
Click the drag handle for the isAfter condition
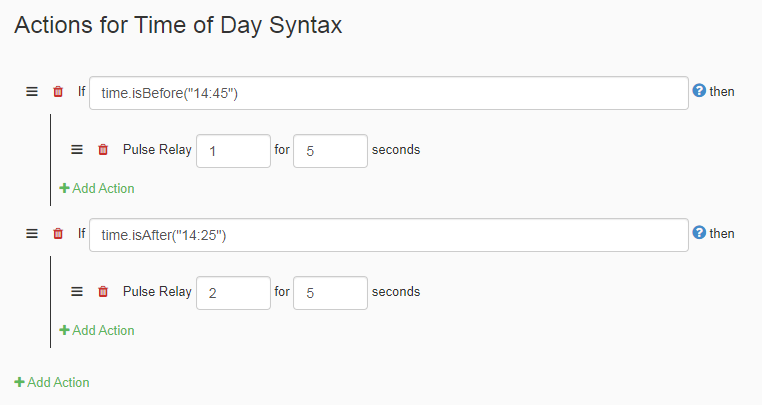[x=32, y=233]
